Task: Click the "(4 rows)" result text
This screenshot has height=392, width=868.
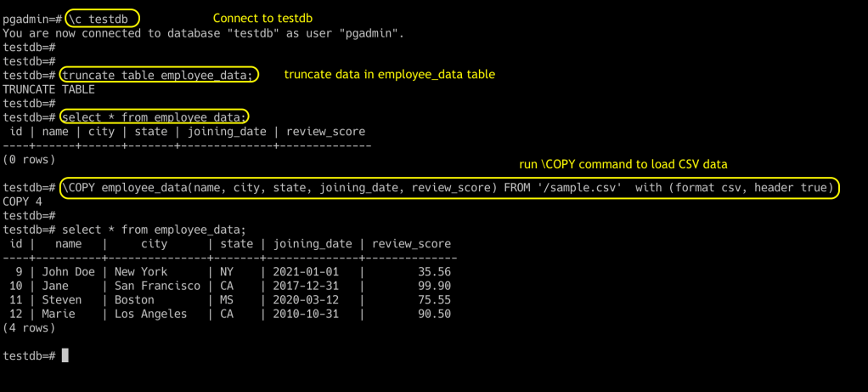Action: (30, 327)
